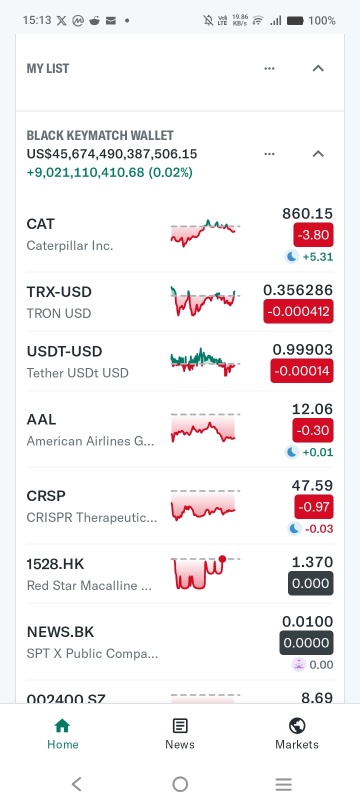Image resolution: width=360 pixels, height=804 pixels.
Task: Tap the Android back arrow button
Action: click(x=76, y=783)
